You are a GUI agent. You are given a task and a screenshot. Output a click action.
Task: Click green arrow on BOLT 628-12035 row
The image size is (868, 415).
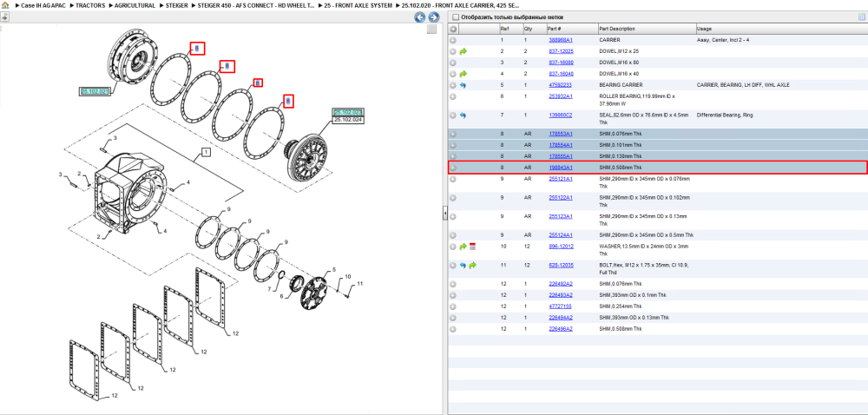473,266
